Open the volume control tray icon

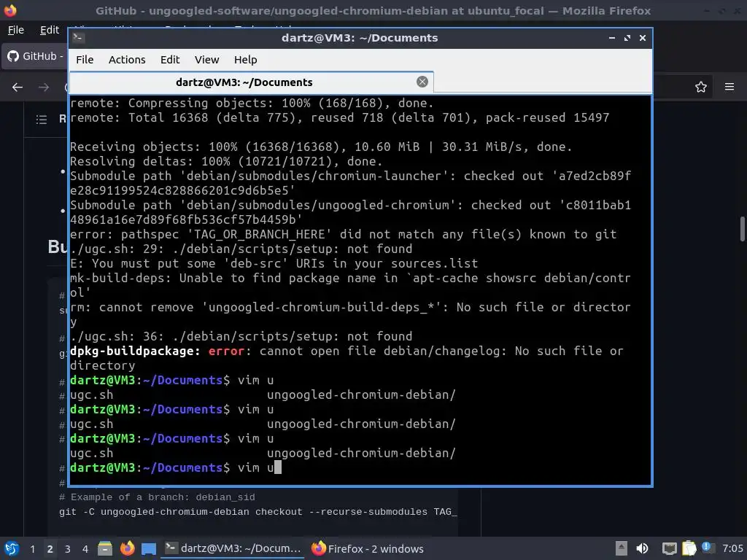[x=642, y=548]
